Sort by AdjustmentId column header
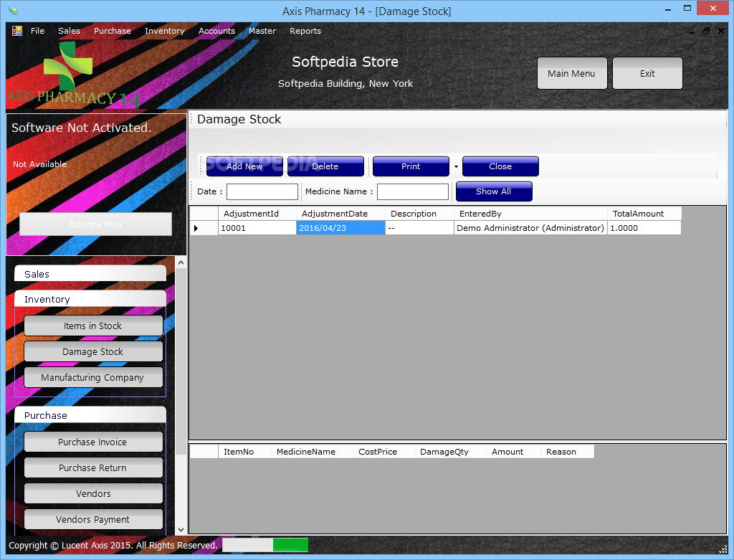734x560 pixels. point(257,214)
